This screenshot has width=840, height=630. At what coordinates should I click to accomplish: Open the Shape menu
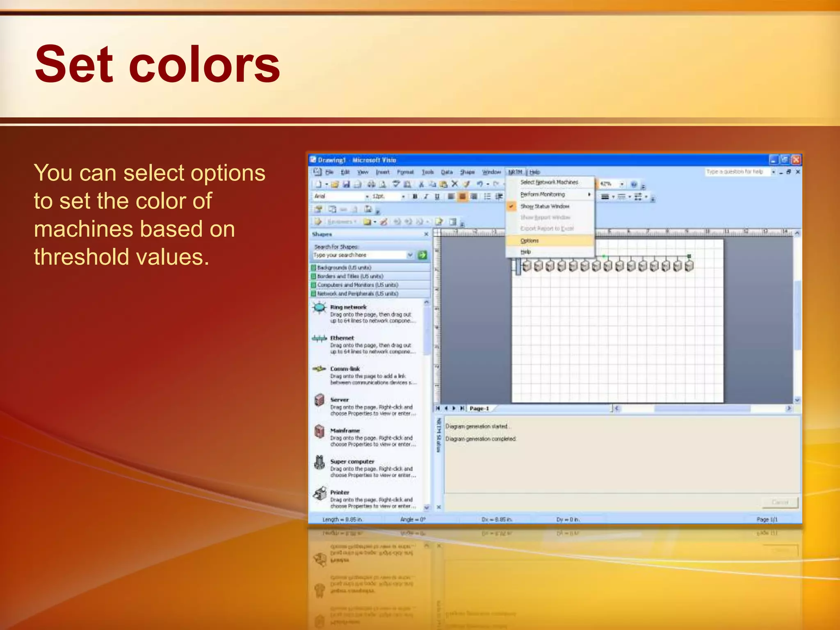click(x=467, y=172)
